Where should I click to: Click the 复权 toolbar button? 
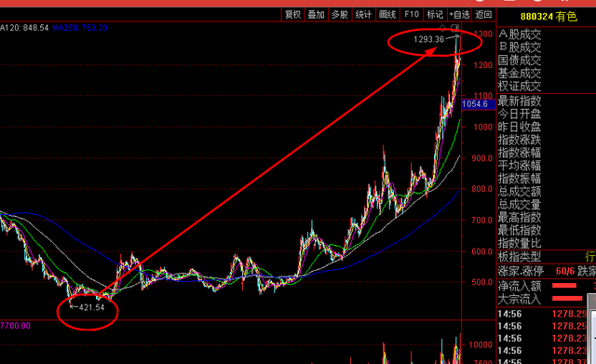pos(292,15)
